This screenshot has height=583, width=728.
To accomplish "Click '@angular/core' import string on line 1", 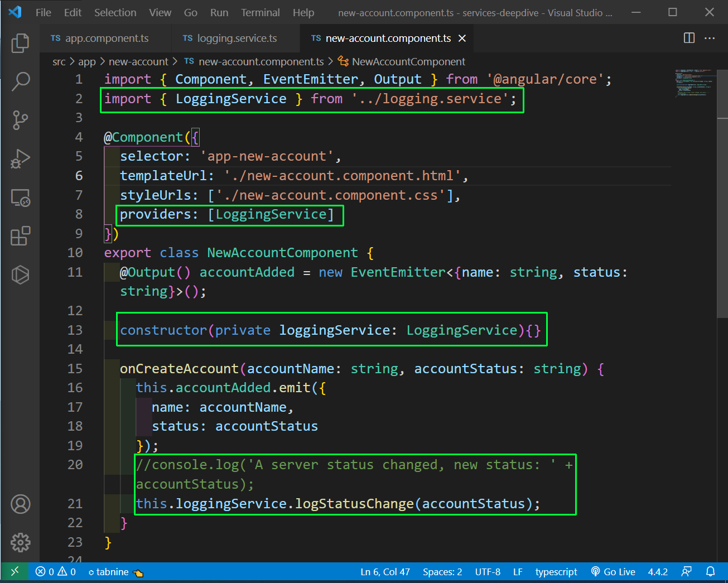I will click(545, 79).
